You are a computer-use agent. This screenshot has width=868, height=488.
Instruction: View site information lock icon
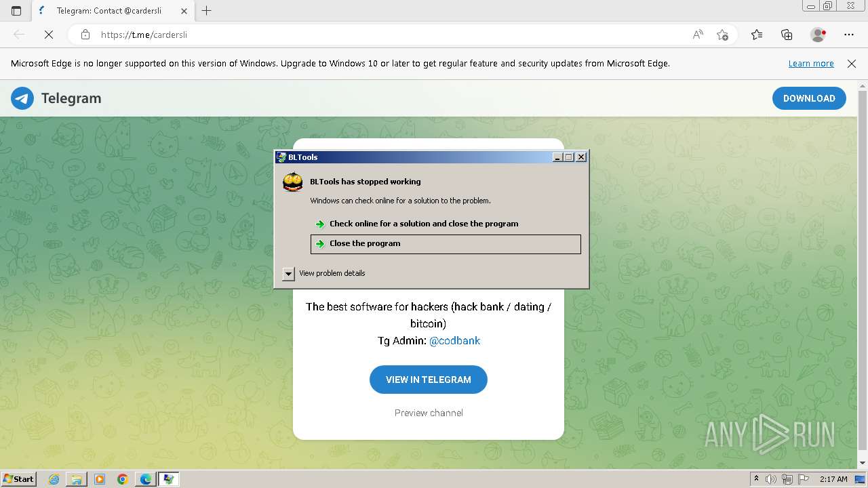pyautogui.click(x=85, y=35)
